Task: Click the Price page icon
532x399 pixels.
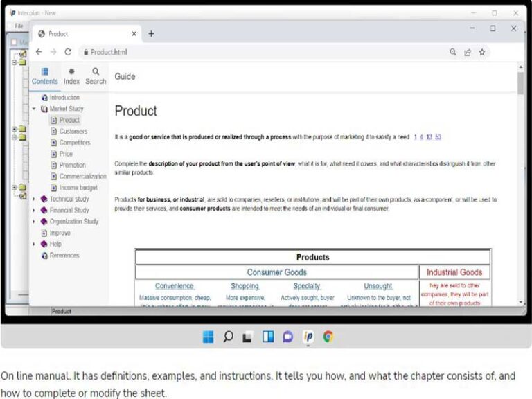Action: click(x=53, y=154)
